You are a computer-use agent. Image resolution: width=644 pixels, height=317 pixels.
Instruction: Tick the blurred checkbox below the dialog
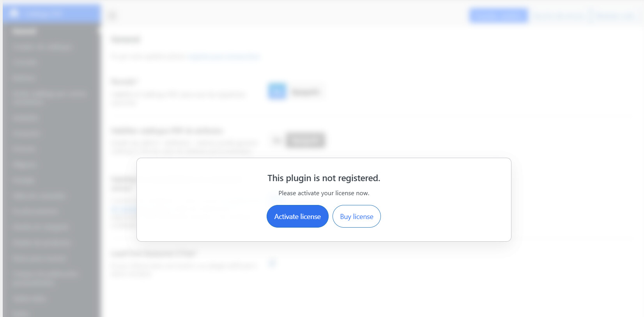coord(272,263)
